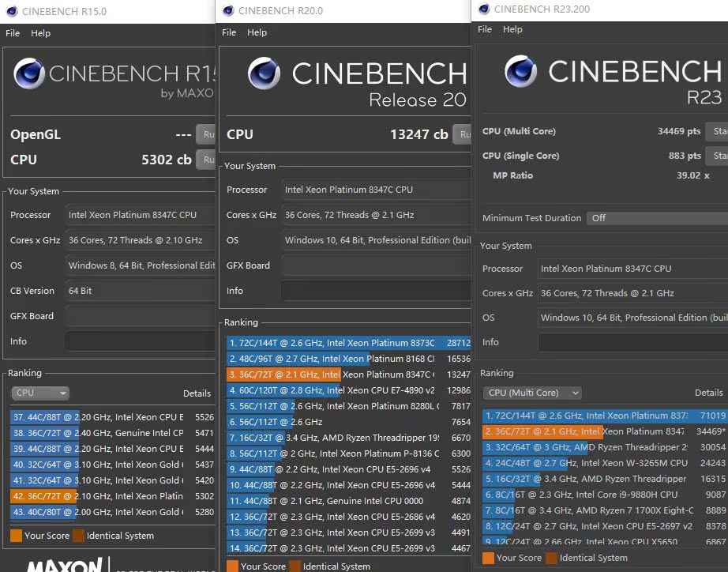Screen dimensions: 728x572
Task: Select R20 ranking row 7 Ryzen Threadripper
Action: point(349,438)
